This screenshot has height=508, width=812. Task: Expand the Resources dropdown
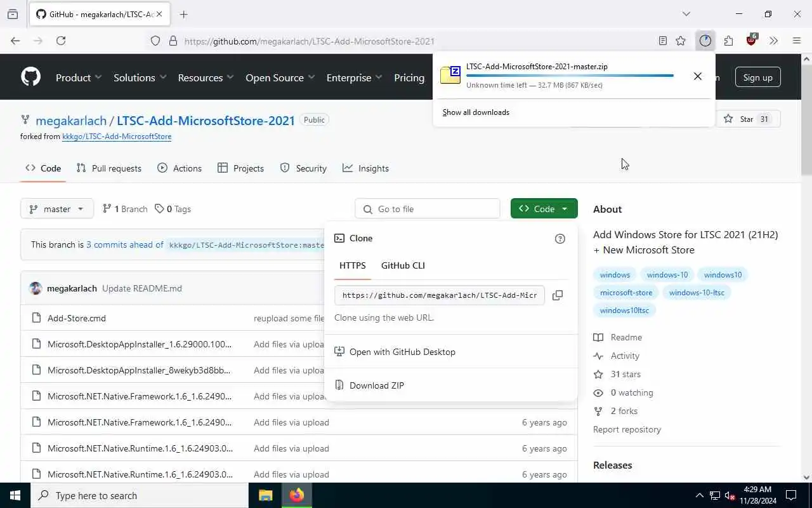pyautogui.click(x=206, y=77)
